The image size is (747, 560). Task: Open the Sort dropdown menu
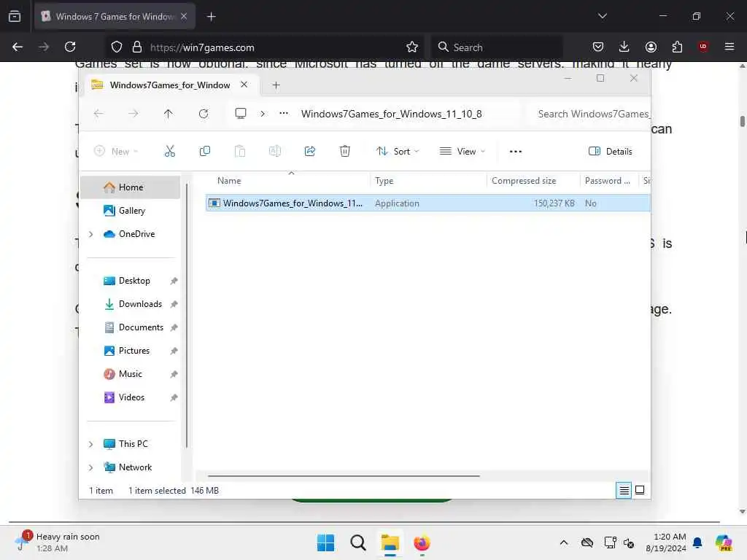click(x=398, y=152)
